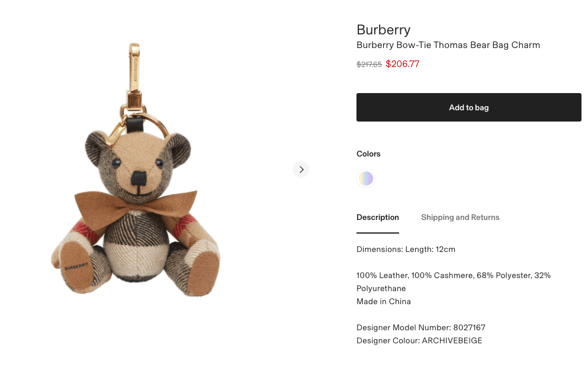Click the product title Bow-Tie Thomas Bear Bag Charm
Viewport: 588px width, 367px height.
448,45
